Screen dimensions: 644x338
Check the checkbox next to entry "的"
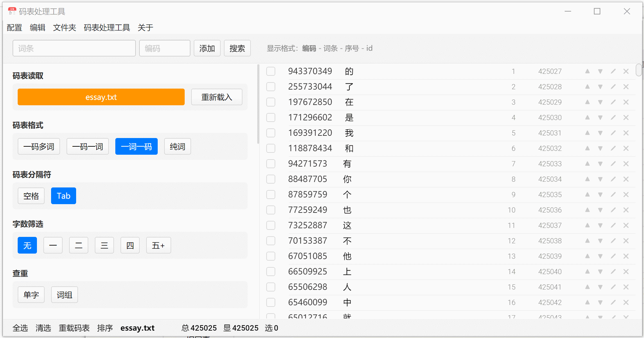[x=271, y=71]
